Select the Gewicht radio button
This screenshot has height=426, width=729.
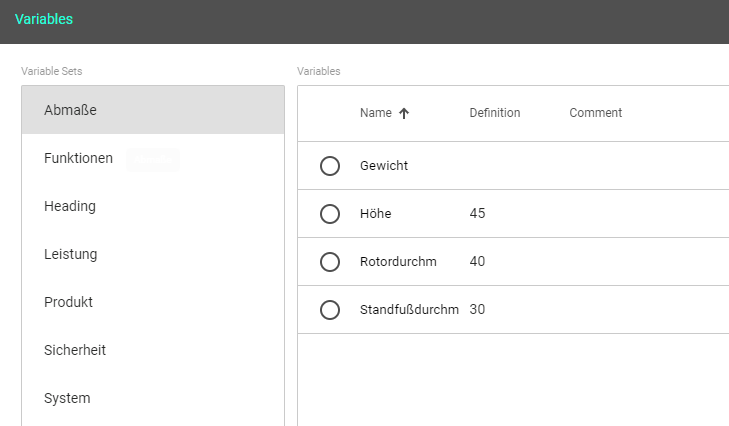(330, 166)
